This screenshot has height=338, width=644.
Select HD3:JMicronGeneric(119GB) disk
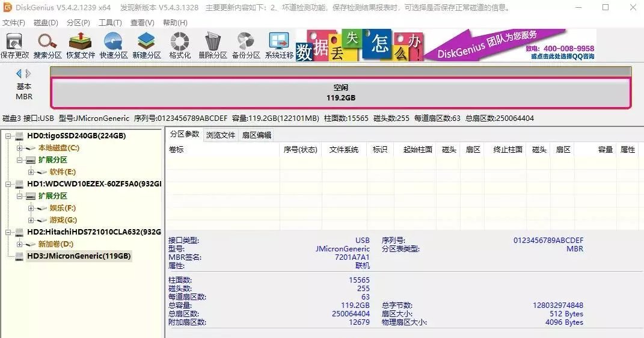pyautogui.click(x=79, y=256)
